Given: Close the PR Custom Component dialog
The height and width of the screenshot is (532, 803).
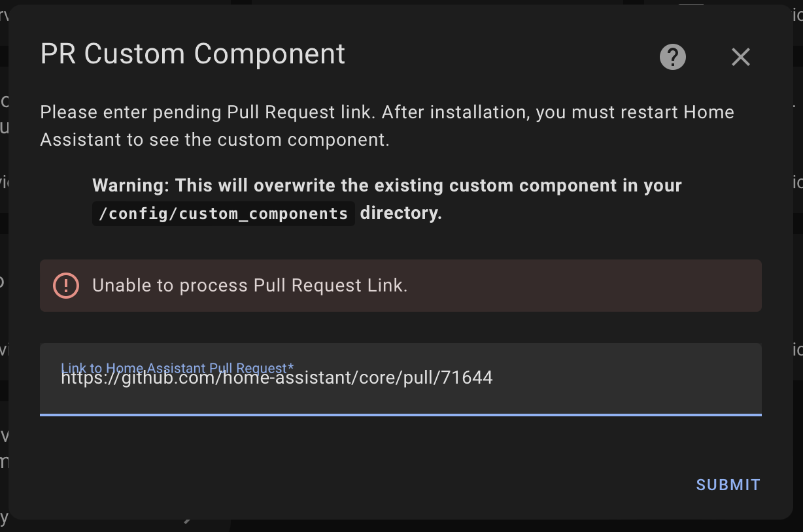Looking at the screenshot, I should pos(740,58).
